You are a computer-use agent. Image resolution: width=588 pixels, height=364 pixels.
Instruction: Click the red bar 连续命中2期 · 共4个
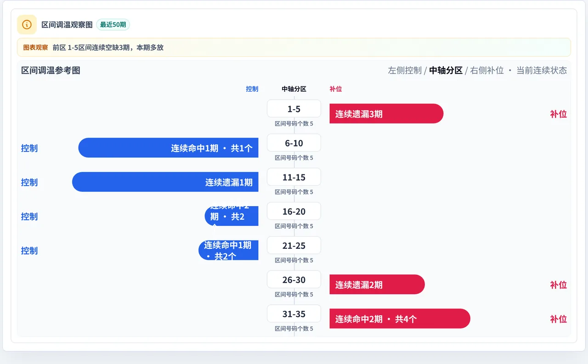tap(400, 319)
